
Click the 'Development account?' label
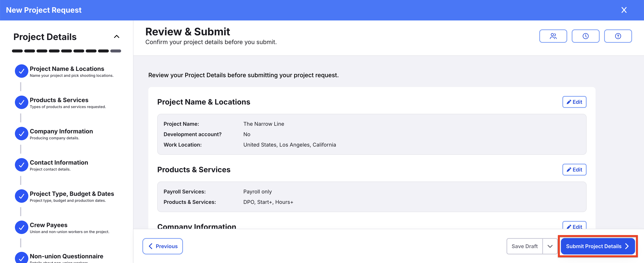pyautogui.click(x=192, y=134)
